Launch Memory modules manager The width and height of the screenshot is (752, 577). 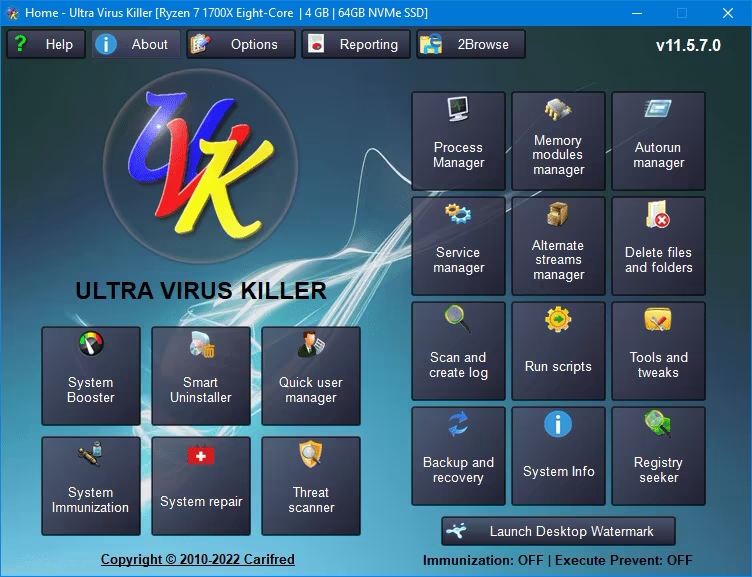(x=558, y=139)
